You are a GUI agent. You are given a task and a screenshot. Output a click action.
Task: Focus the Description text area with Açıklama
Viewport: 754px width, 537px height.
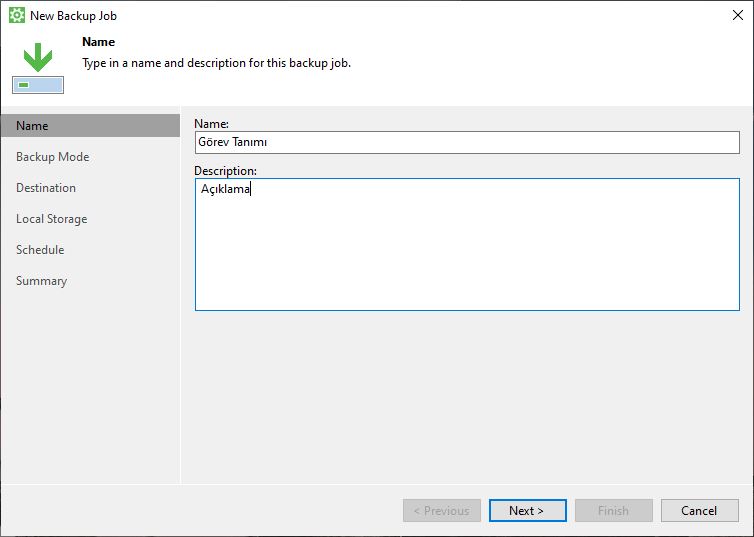tap(467, 244)
